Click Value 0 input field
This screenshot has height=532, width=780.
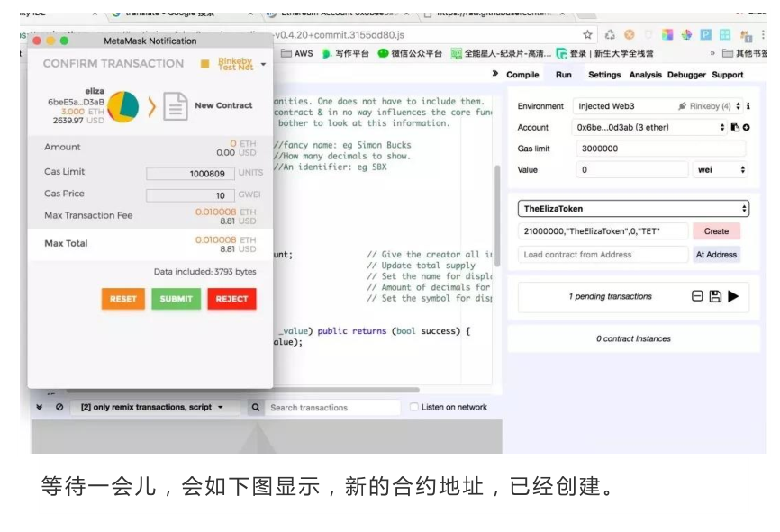pos(631,169)
